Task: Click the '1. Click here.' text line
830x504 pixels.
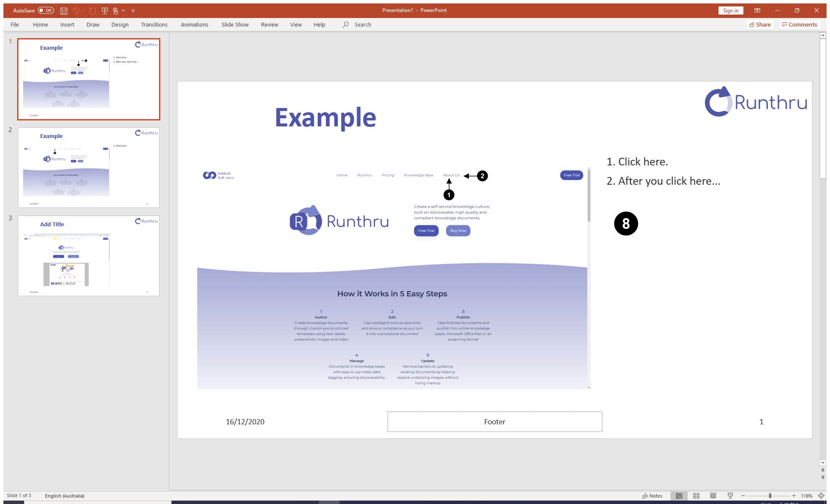Action: tap(637, 162)
